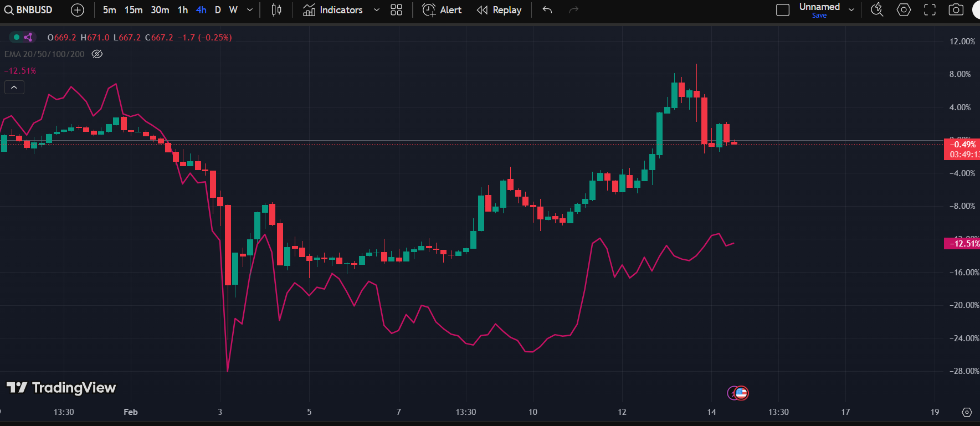Image resolution: width=980 pixels, height=426 pixels.
Task: Open indicator templates grid icon
Action: [396, 10]
